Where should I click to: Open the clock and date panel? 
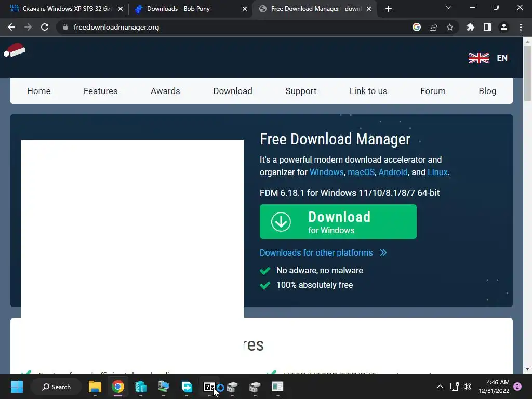point(494,387)
